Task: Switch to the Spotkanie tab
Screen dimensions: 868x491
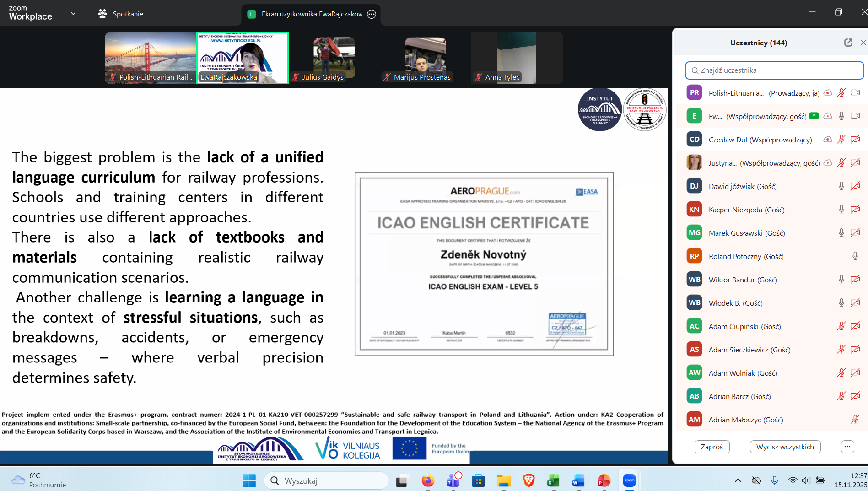Action: tap(121, 14)
